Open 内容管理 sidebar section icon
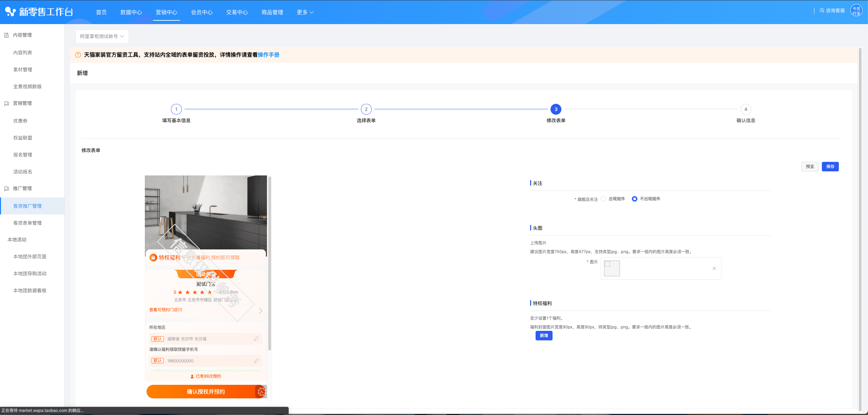This screenshot has width=868, height=415. [x=6, y=35]
